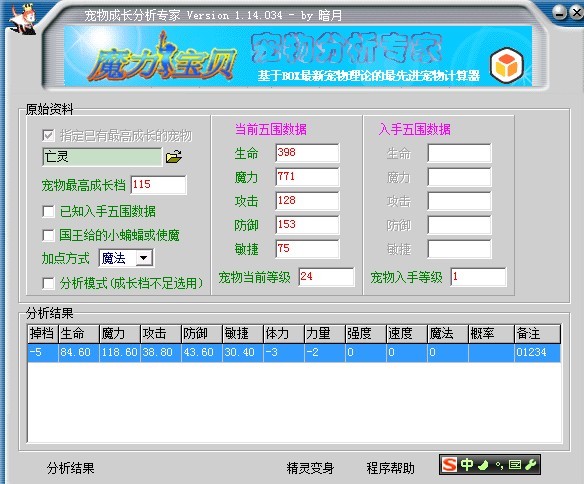Click the empty 入手 生命 input field
The height and width of the screenshot is (484, 584).
(459, 153)
